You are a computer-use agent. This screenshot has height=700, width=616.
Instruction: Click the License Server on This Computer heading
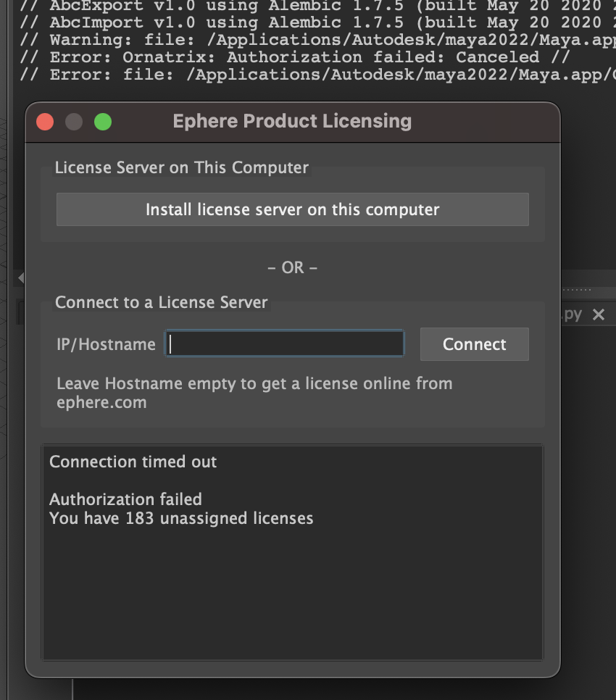point(182,168)
